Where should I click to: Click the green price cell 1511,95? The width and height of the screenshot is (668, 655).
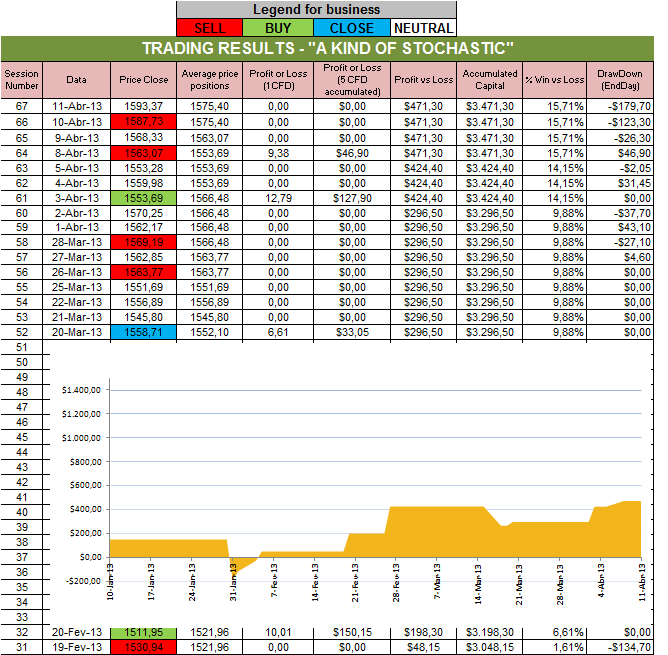[144, 632]
